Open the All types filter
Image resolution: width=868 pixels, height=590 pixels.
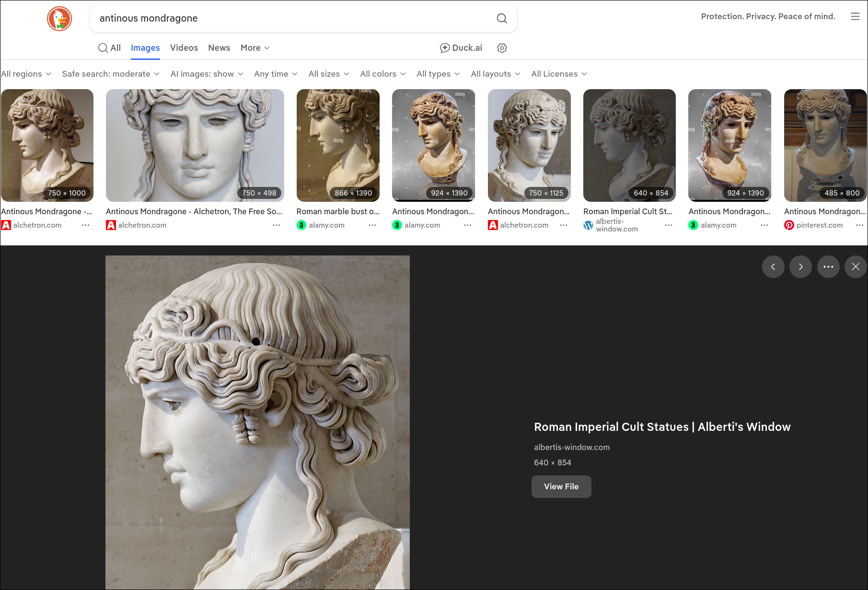click(438, 74)
